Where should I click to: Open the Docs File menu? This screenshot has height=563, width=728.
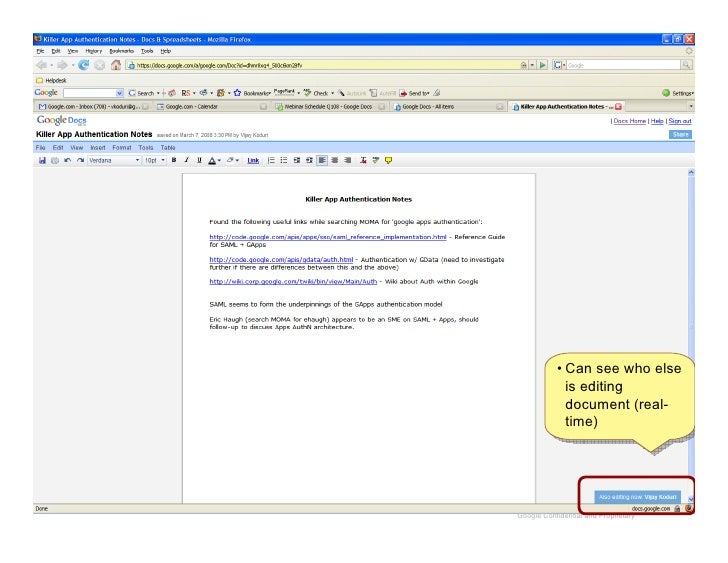tap(40, 148)
